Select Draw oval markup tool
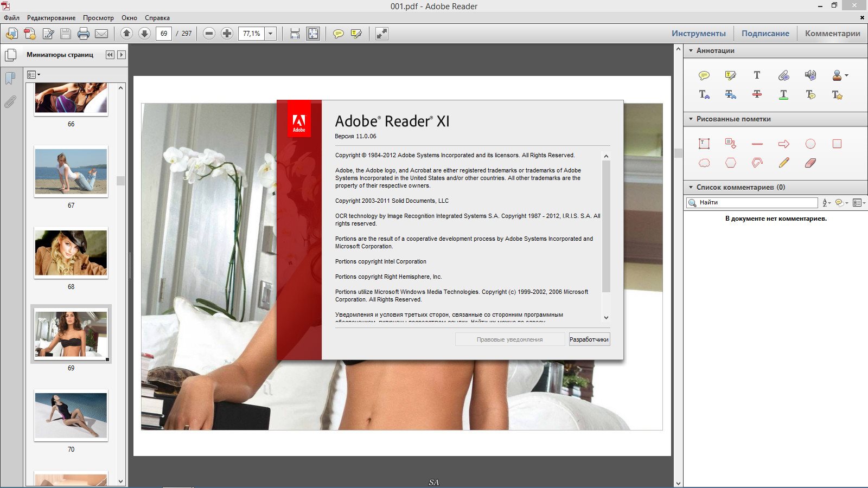 pyautogui.click(x=810, y=144)
